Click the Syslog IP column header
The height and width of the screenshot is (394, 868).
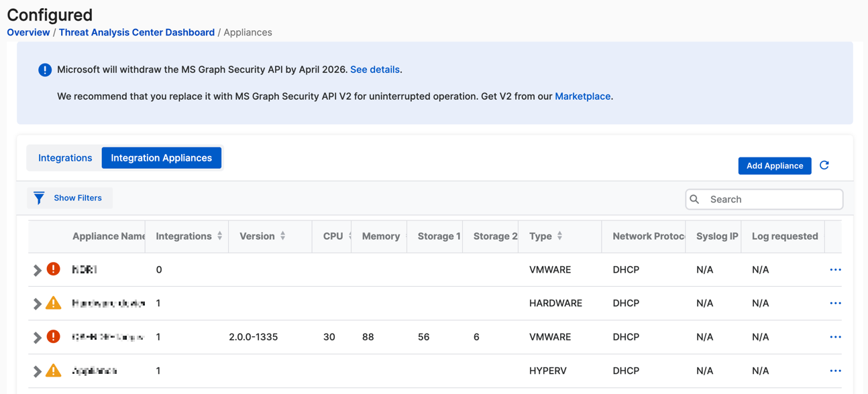pos(717,236)
